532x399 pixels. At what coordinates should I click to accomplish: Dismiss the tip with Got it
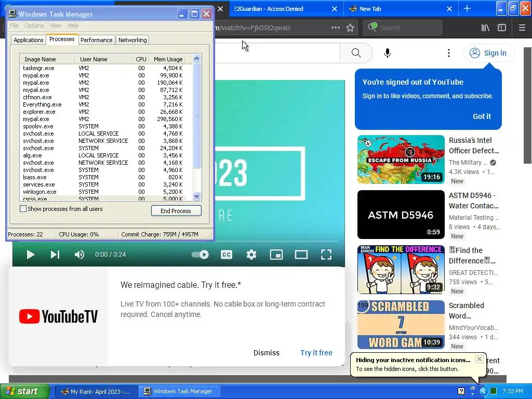point(482,116)
